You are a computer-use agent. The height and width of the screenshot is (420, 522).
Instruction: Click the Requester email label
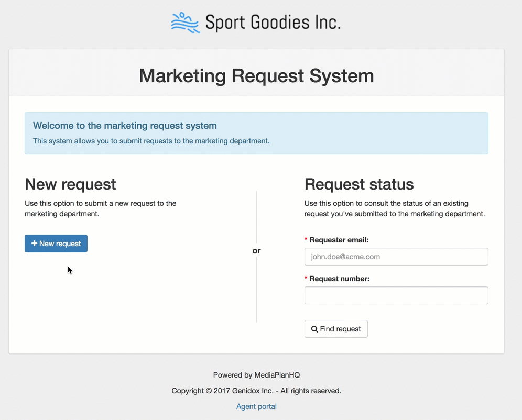[339, 240]
